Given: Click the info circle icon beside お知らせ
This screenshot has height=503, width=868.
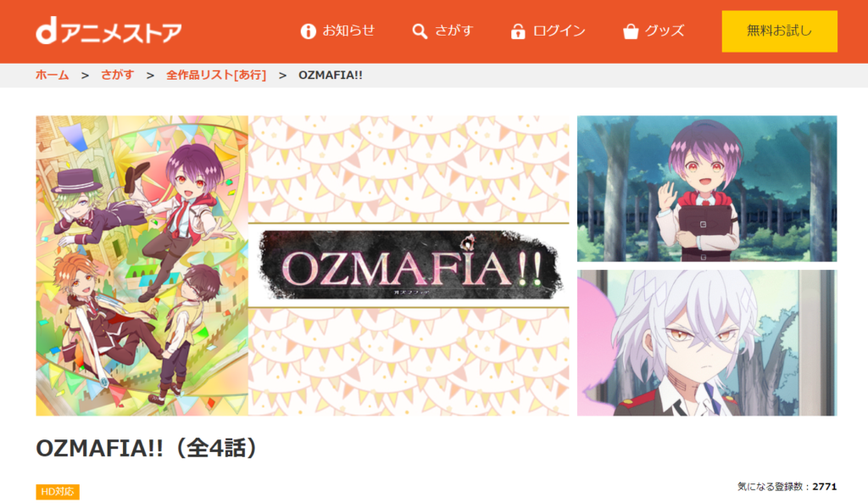Looking at the screenshot, I should tap(308, 31).
